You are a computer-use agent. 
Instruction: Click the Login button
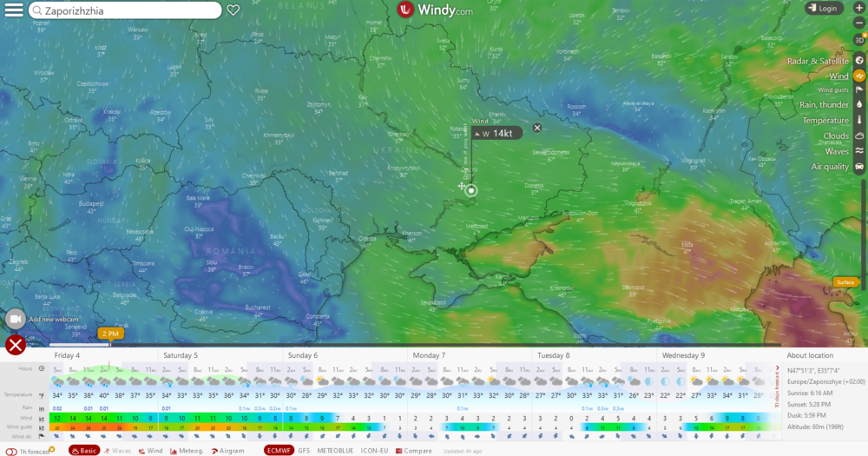823,9
